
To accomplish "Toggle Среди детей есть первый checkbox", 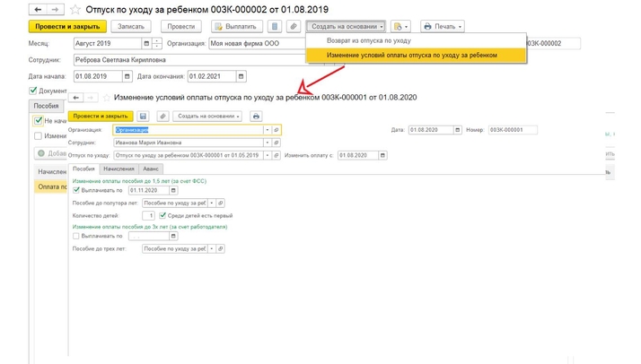I will [162, 215].
